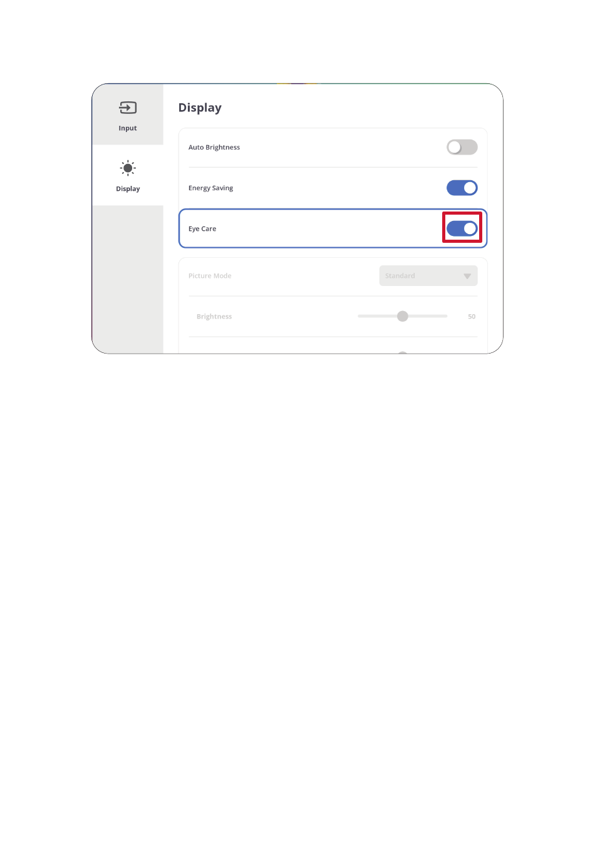Image resolution: width=595 pixels, height=868 pixels.
Task: Click the partially visible slider below Brightness
Action: coord(403,352)
